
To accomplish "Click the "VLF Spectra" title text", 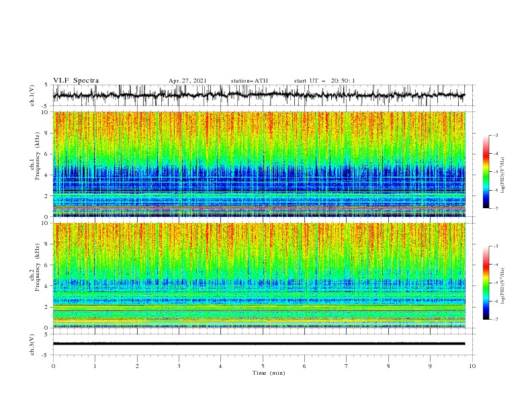I will [76, 81].
